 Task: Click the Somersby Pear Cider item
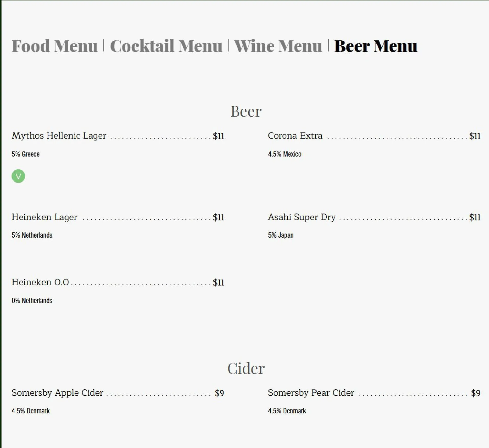311,393
